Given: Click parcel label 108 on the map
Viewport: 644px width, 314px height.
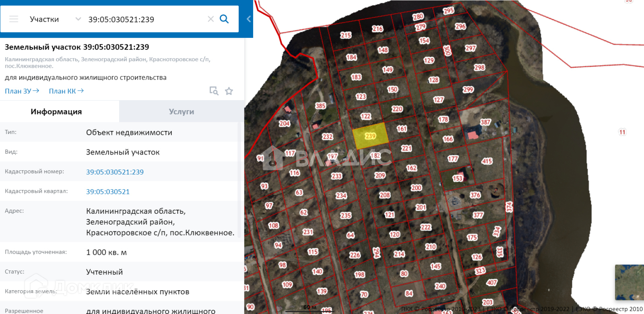Looking at the screenshot, I should tap(274, 225).
